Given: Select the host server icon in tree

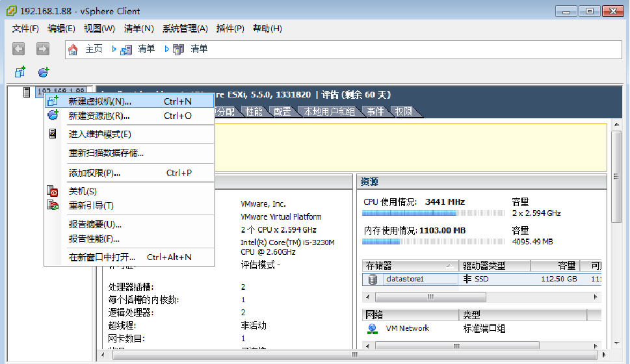Looking at the screenshot, I should pyautogui.click(x=27, y=92).
